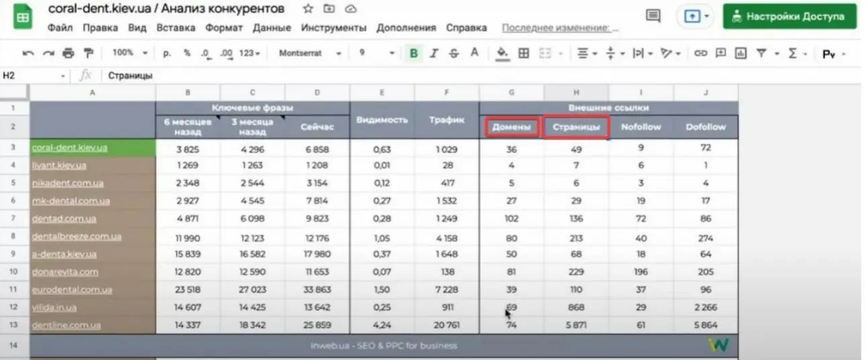Select the Домены header cell

point(512,126)
